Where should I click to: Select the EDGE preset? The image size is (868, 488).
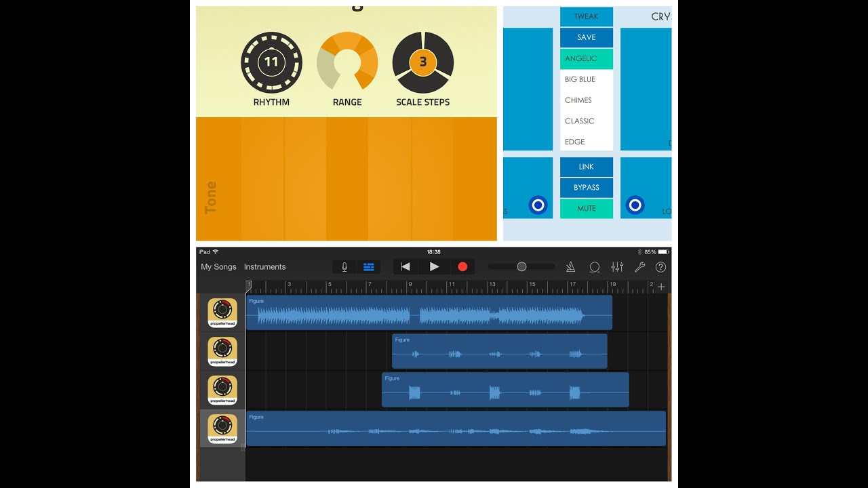coord(587,142)
